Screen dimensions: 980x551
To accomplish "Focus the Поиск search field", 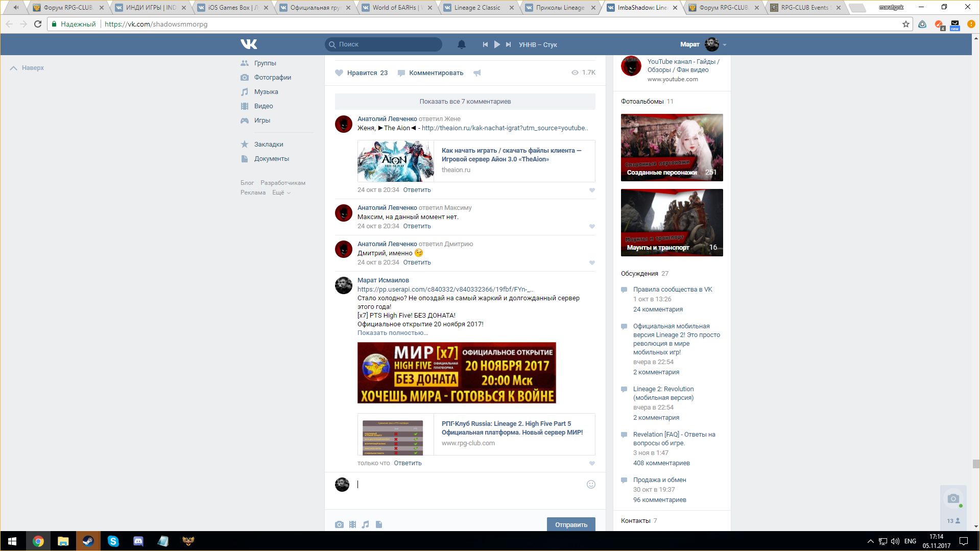I will (x=384, y=44).
